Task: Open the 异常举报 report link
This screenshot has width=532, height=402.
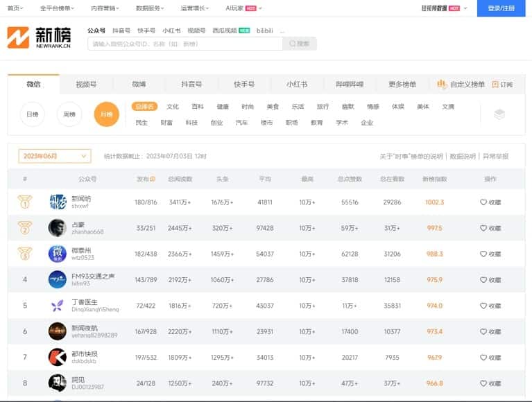Action: pos(495,157)
